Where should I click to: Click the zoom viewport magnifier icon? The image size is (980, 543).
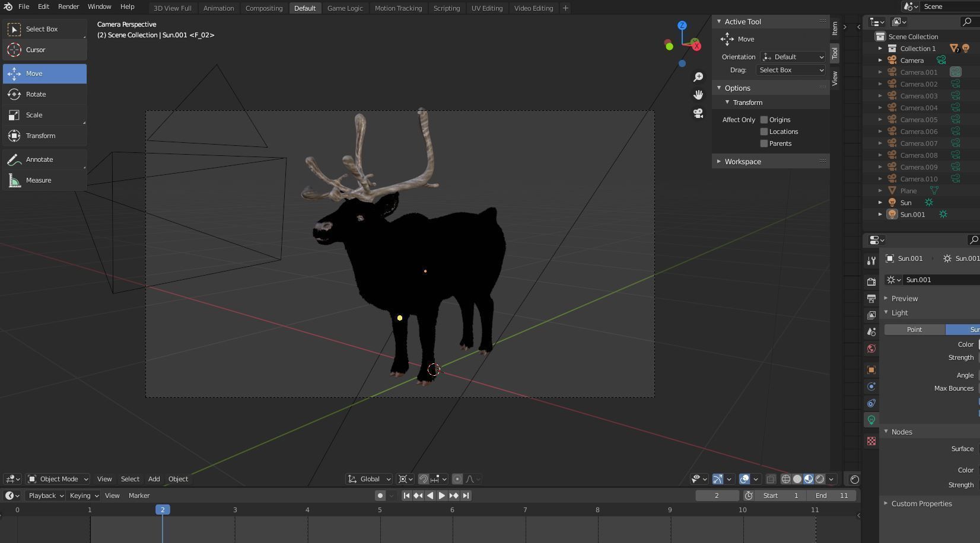point(698,77)
